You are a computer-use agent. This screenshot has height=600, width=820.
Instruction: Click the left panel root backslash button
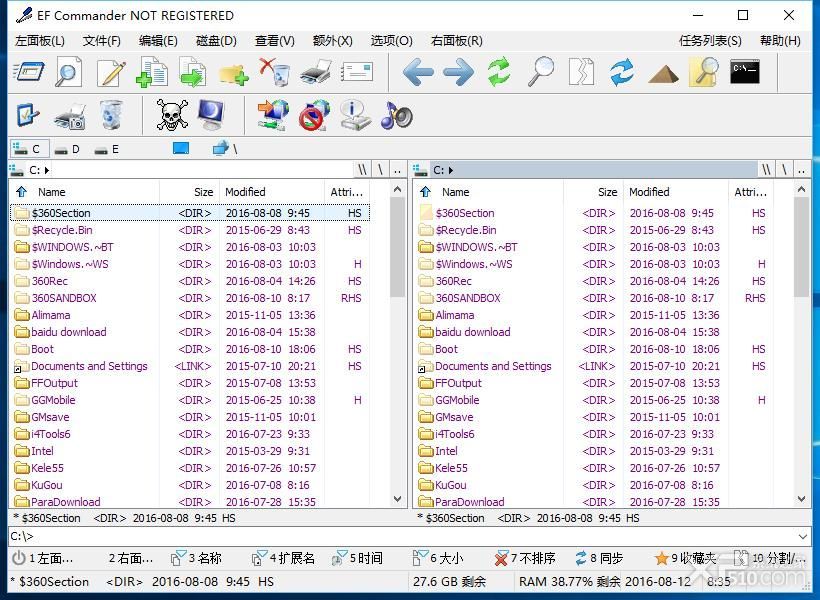click(380, 169)
